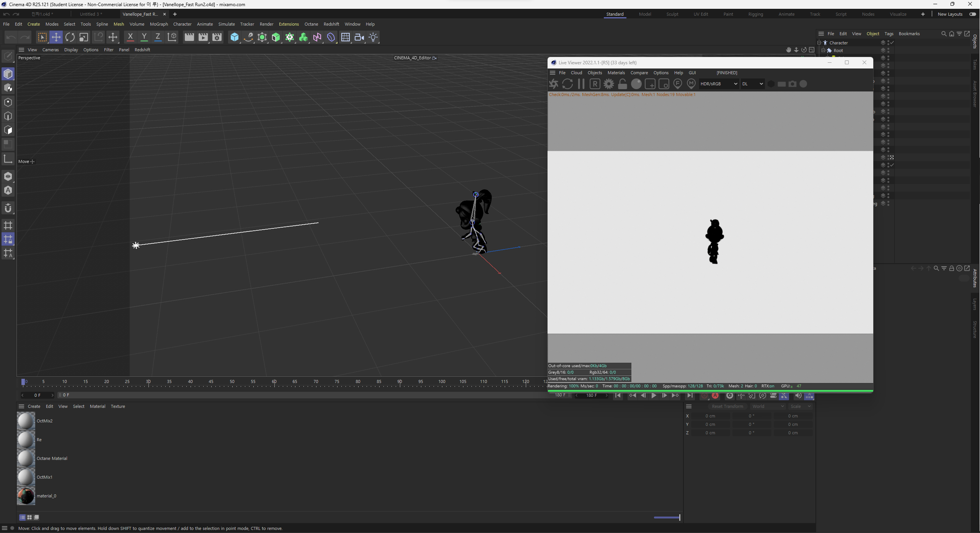Open Live Viewer Materials menu

(x=616, y=73)
